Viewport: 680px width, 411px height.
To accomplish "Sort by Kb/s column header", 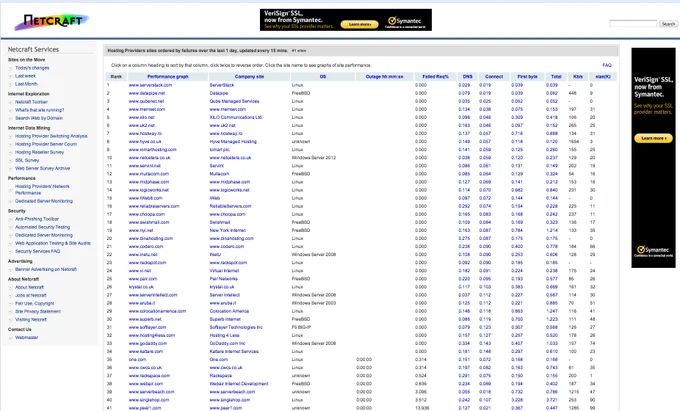I will click(x=578, y=77).
